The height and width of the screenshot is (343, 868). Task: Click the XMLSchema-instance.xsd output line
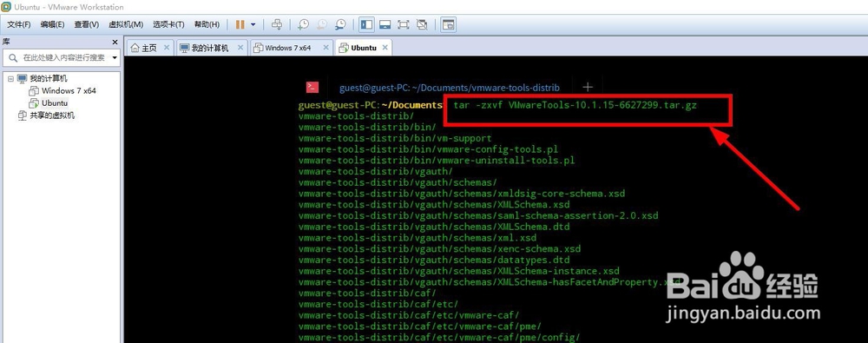(x=458, y=271)
